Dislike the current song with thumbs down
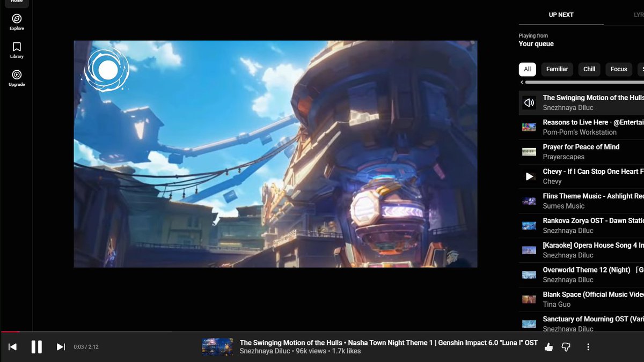The image size is (644, 362). coord(566,347)
